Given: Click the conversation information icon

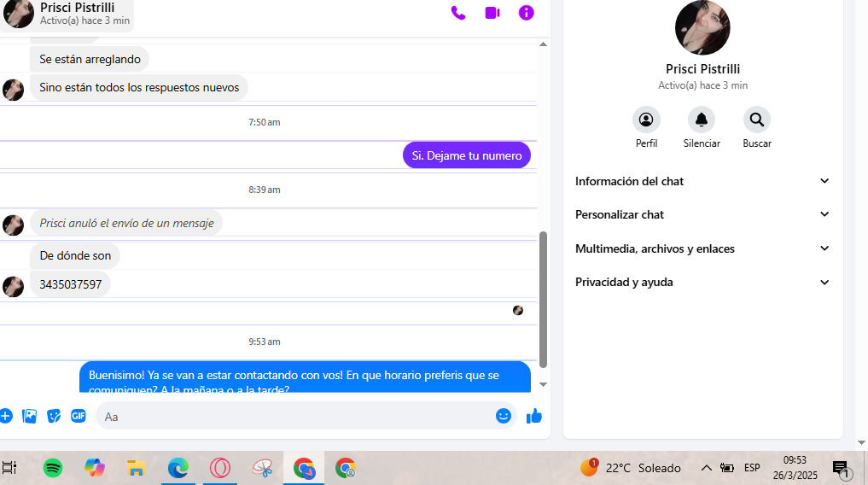Looking at the screenshot, I should pos(527,13).
